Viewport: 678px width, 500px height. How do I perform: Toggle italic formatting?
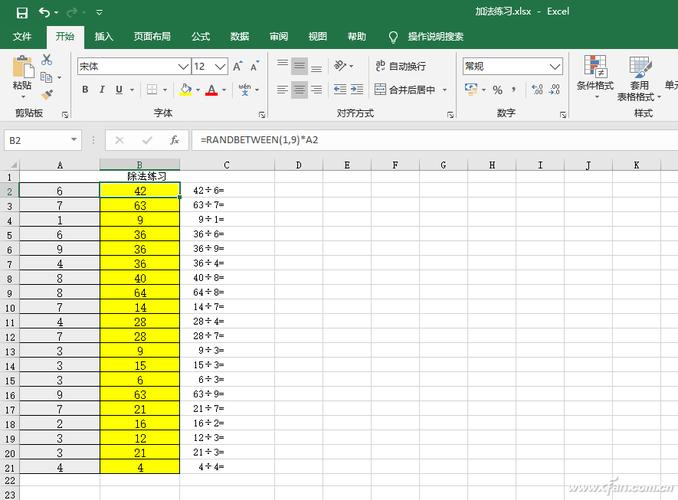click(x=102, y=90)
